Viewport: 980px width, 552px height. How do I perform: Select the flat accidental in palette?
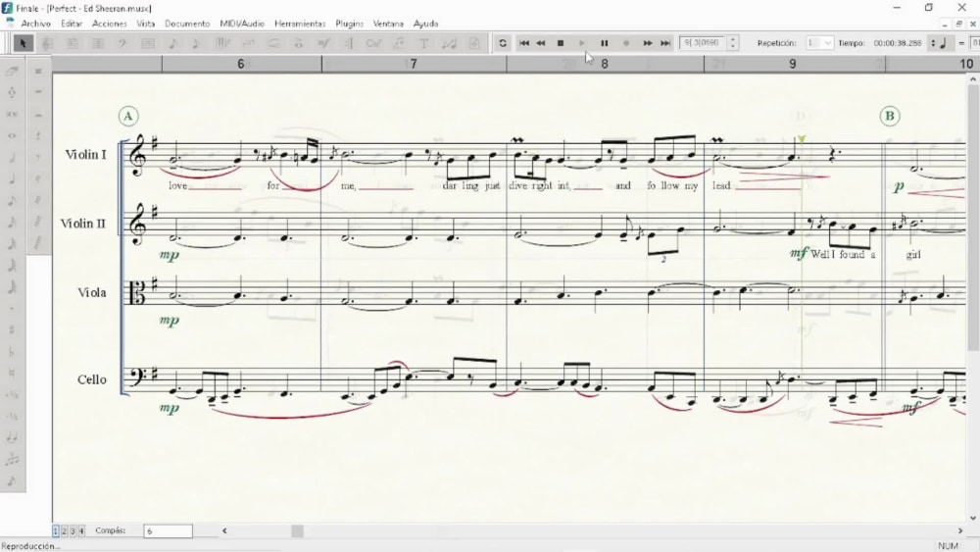(x=12, y=351)
